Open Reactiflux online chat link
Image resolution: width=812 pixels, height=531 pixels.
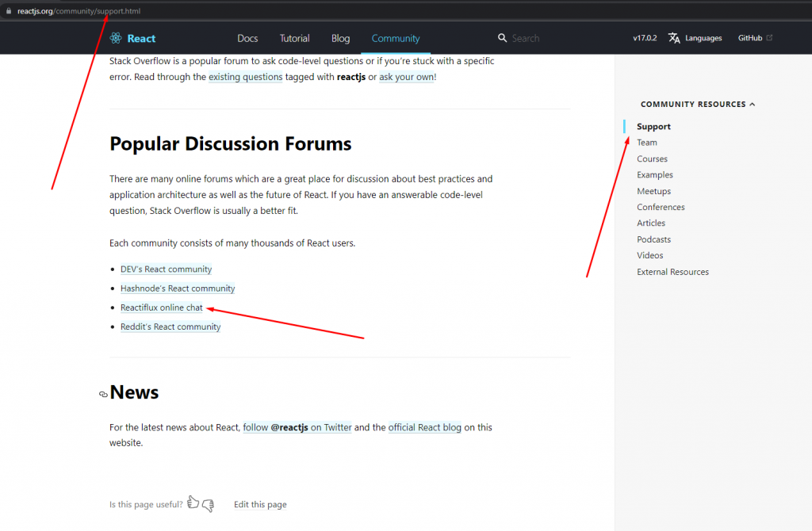(x=162, y=308)
